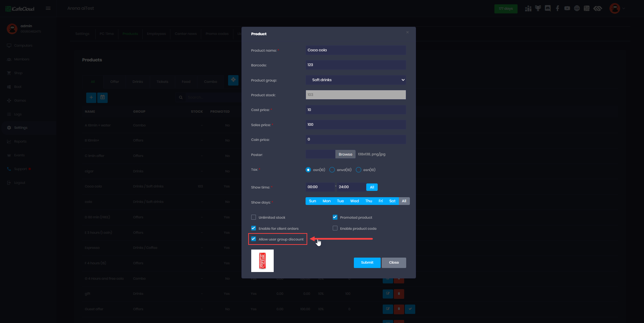Click the plus add product icon
Screen dimensions: 644x323
coord(91,98)
